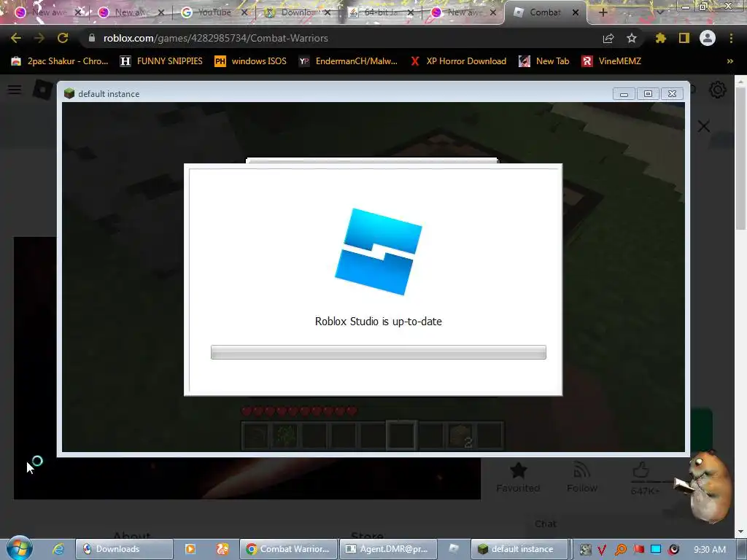Image resolution: width=747 pixels, height=560 pixels.
Task: Click the default instance window title
Action: point(109,94)
